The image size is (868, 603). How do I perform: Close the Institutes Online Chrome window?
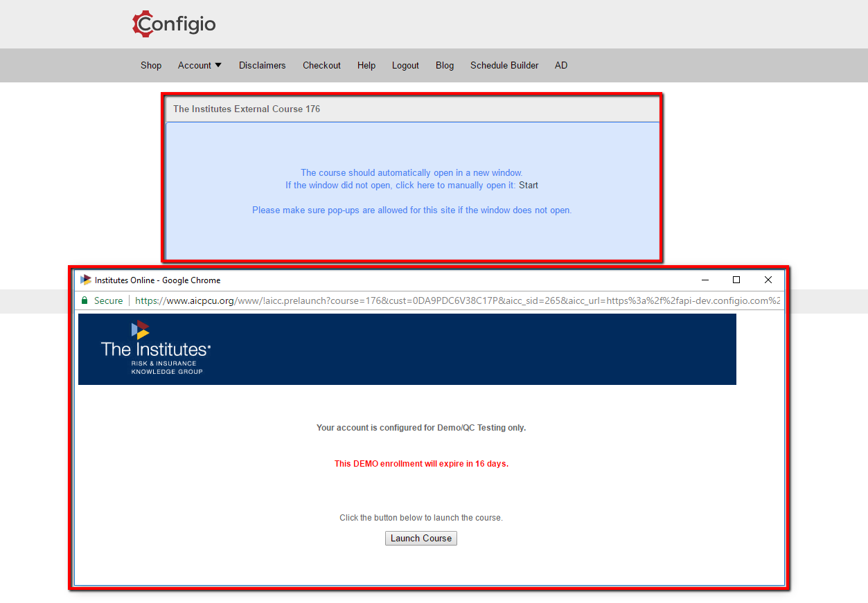pyautogui.click(x=768, y=280)
